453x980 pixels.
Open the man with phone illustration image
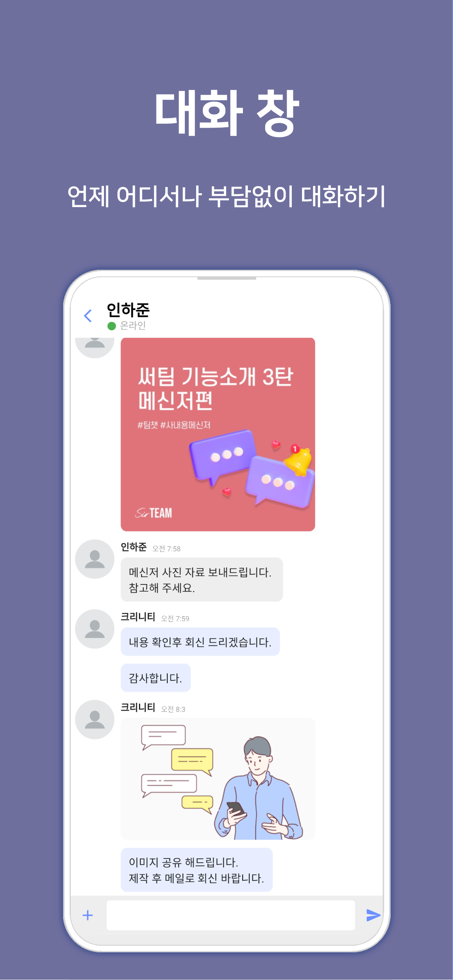218,779
